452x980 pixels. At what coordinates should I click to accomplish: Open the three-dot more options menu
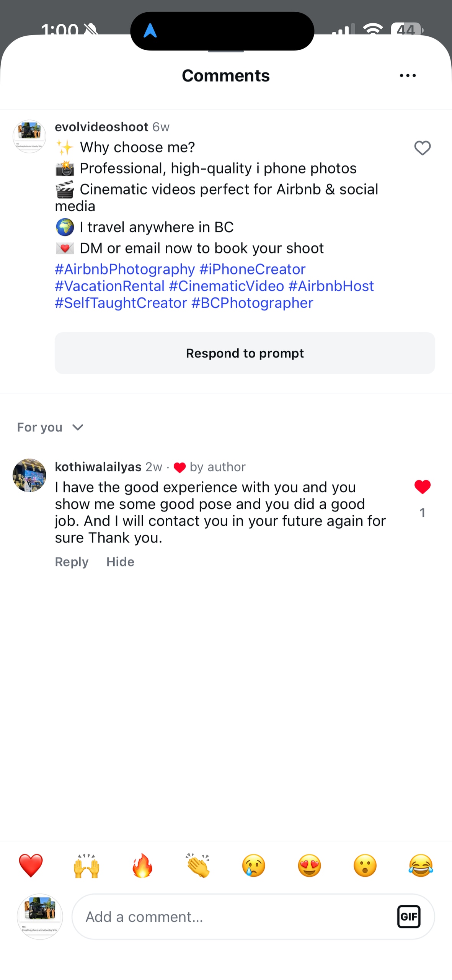click(408, 75)
